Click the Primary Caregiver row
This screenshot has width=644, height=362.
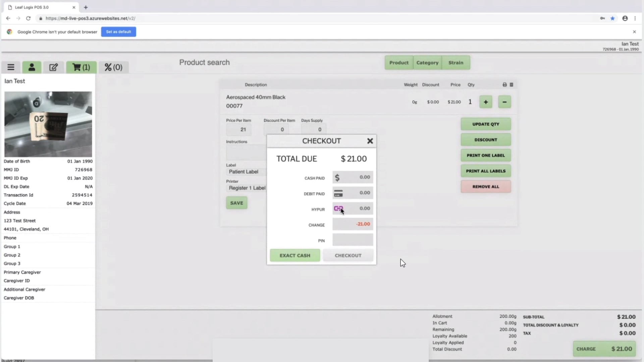[48, 273]
